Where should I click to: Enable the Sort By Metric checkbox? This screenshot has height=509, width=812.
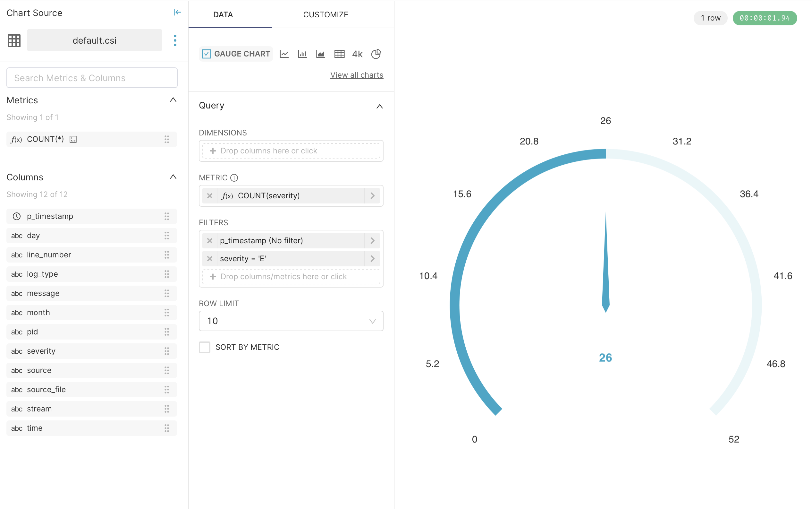[205, 347]
